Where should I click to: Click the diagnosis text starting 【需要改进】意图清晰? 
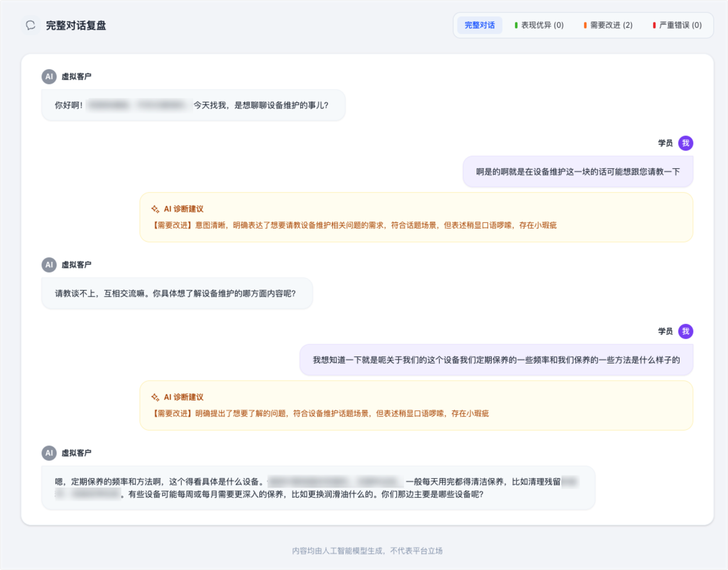(x=354, y=225)
